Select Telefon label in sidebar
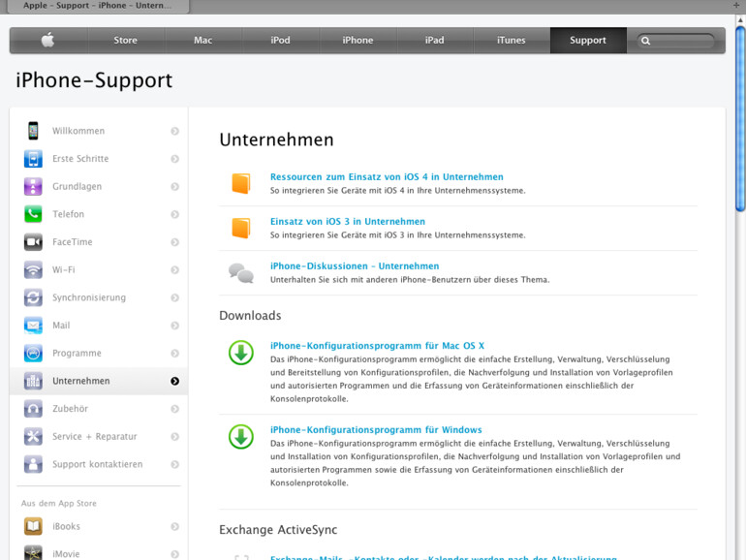Viewport: 746px width, 560px height. (x=69, y=214)
